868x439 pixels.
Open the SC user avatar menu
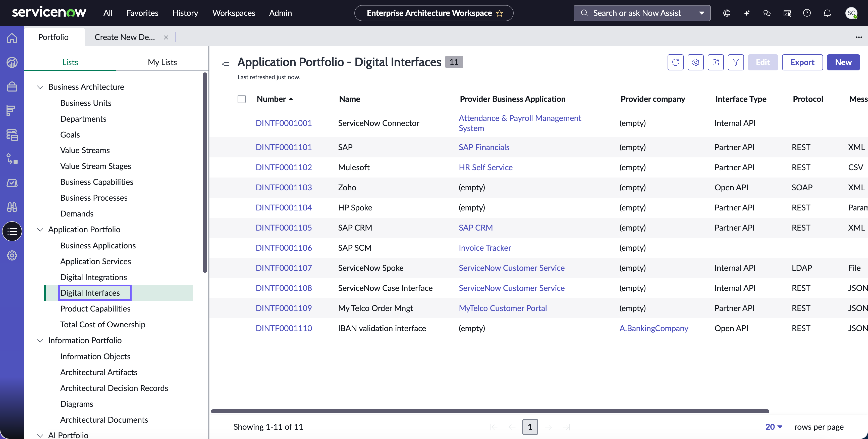tap(851, 13)
